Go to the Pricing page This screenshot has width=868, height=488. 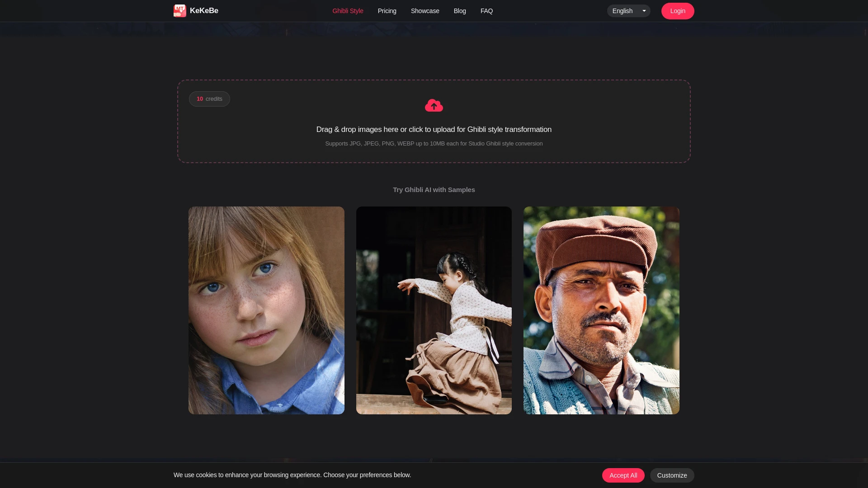(387, 11)
